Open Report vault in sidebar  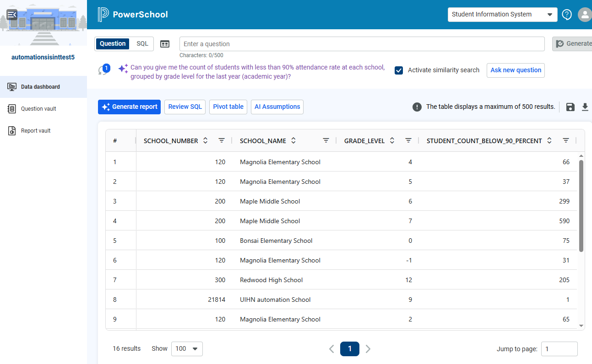(36, 131)
